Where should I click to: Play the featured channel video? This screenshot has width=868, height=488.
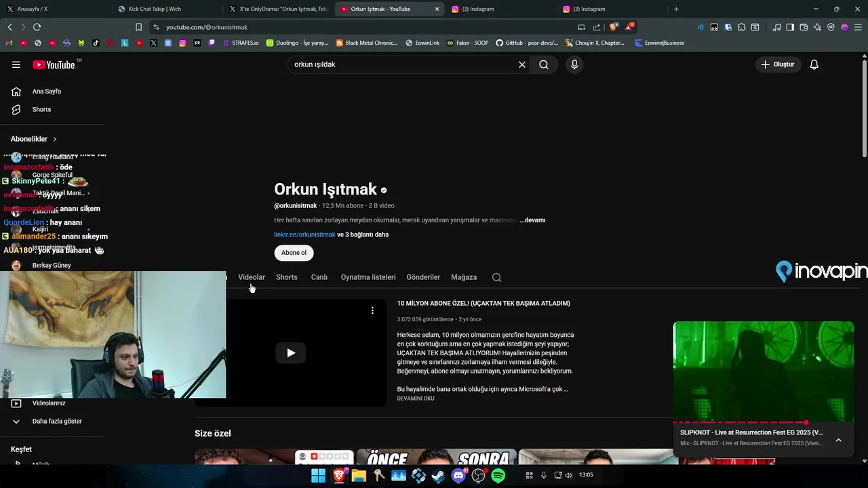[290, 352]
